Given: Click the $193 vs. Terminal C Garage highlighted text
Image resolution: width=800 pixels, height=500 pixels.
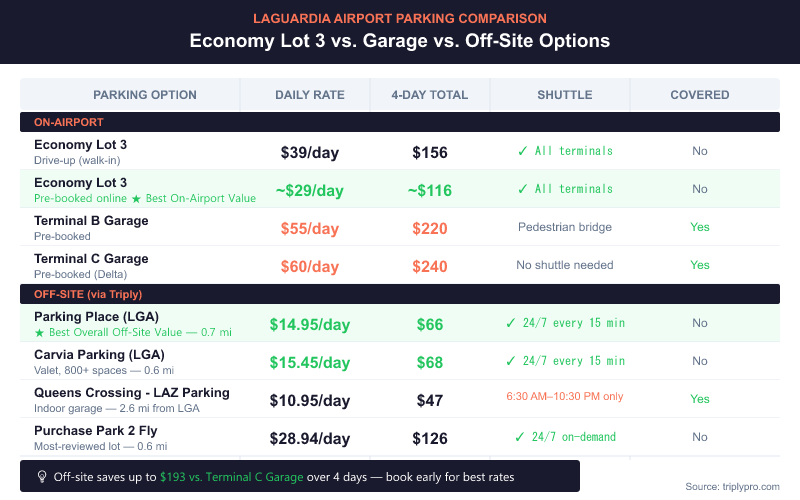Looking at the screenshot, I should (231, 477).
